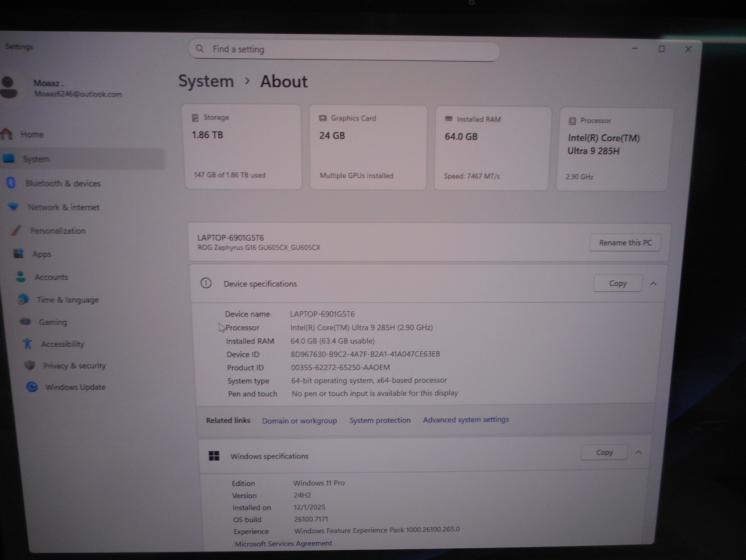Click the OS build 26100.7171 value
This screenshot has height=560, width=746.
pyautogui.click(x=311, y=519)
